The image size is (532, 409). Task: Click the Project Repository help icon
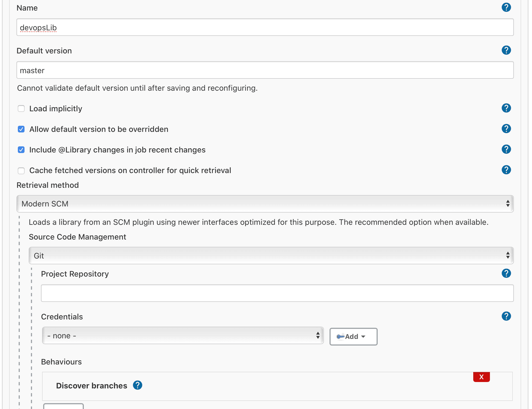coord(506,274)
